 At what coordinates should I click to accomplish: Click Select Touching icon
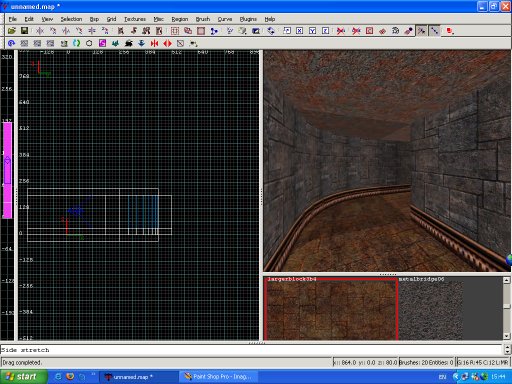(x=133, y=31)
